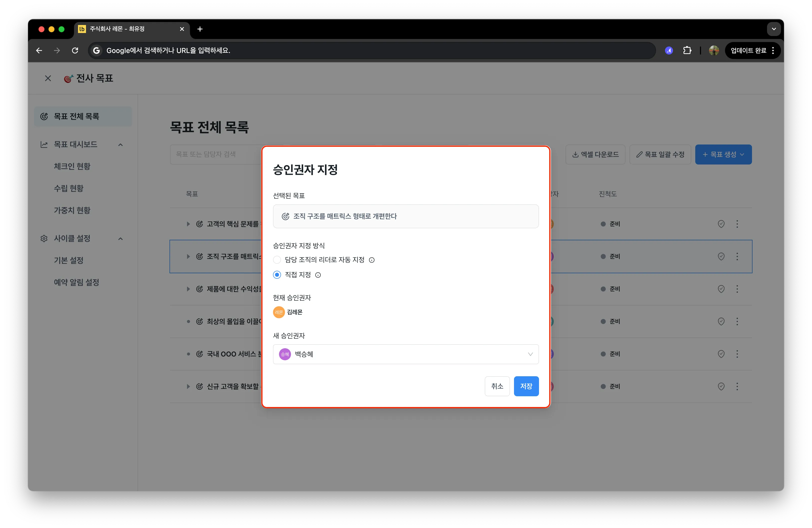Expand the 조직 구조를 매트릭스 goal row

188,256
